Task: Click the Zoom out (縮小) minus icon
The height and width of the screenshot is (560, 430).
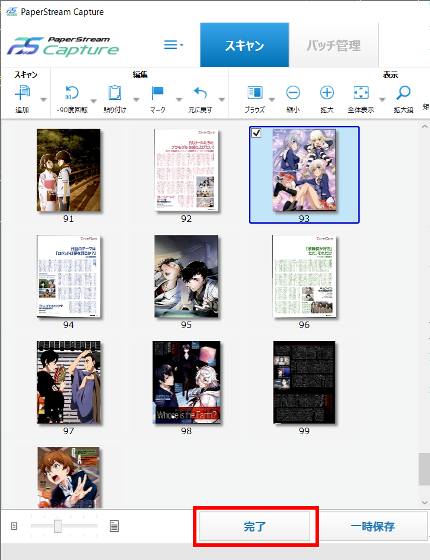Action: coord(293,92)
